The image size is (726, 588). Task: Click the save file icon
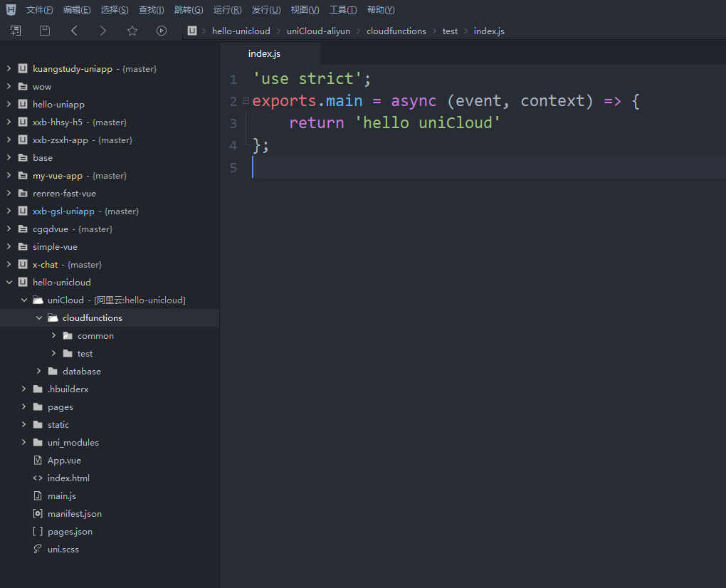tap(45, 31)
